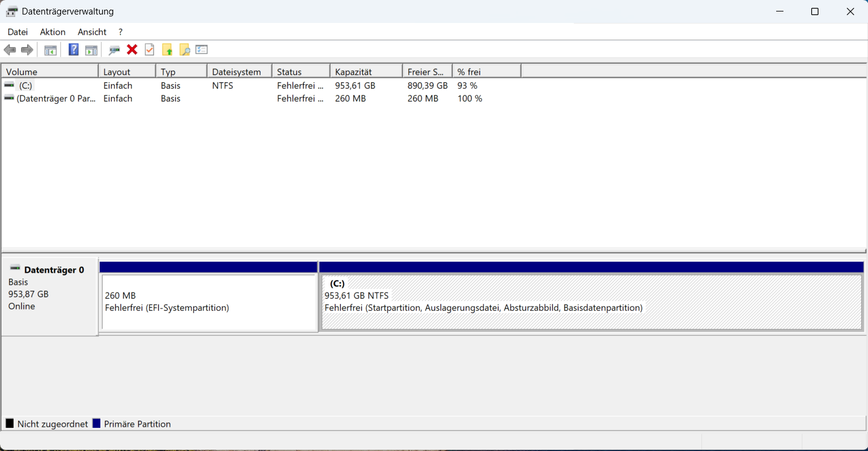Click the folder with magnifier toolbar icon

[185, 50]
